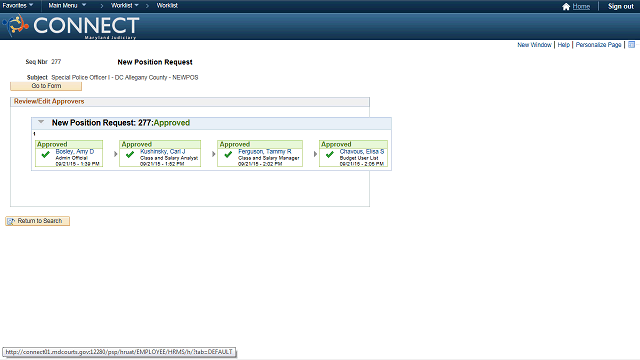The image size is (640, 360).
Task: Click the Home house icon
Action: click(566, 6)
